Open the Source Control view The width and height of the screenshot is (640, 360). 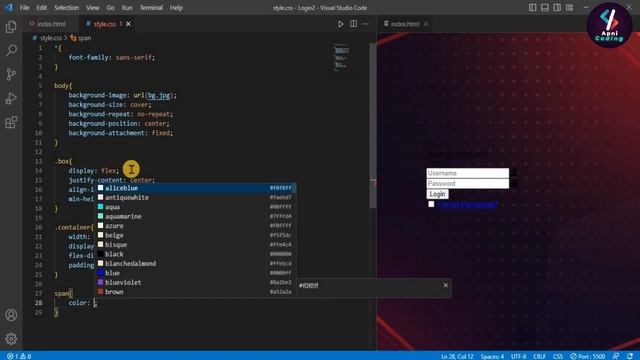coord(11,74)
